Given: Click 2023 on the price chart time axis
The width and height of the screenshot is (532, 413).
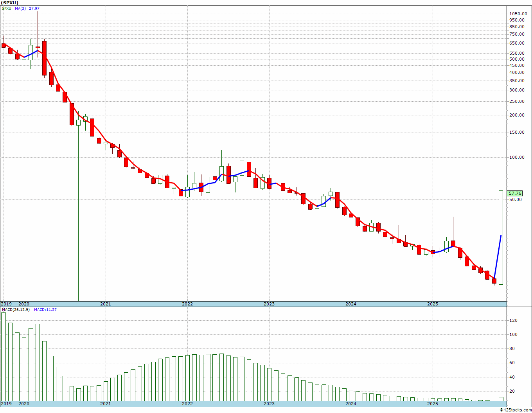Looking at the screenshot, I should [x=269, y=304].
